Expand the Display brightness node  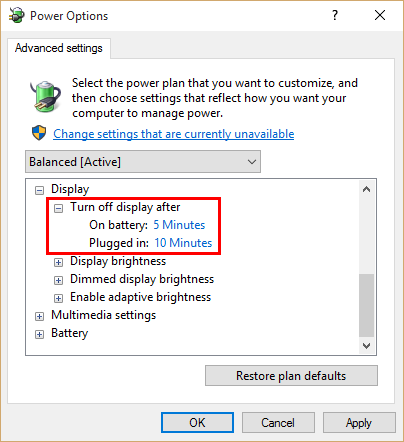[x=58, y=262]
